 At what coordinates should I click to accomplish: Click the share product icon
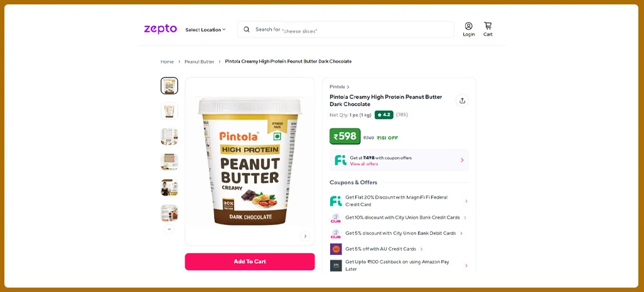[x=462, y=100]
